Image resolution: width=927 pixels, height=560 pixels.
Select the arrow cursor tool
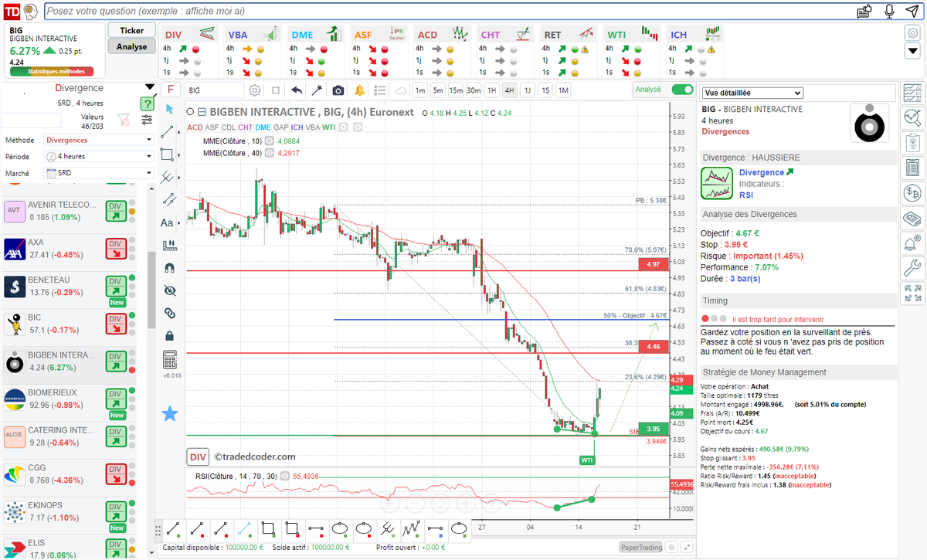169,110
